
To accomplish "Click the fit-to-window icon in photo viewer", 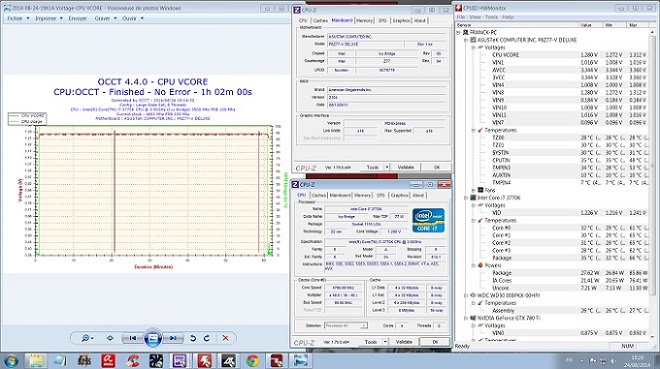I will [110, 338].
